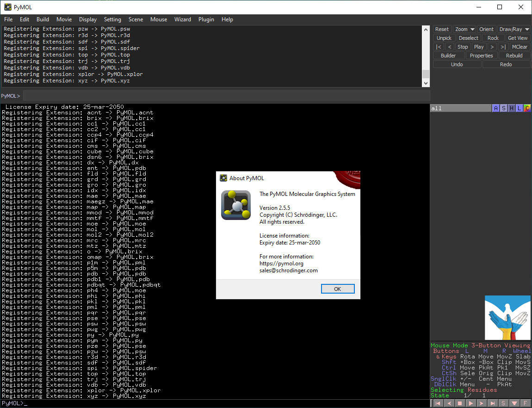Click the log scrollbar down arrow

(x=426, y=83)
